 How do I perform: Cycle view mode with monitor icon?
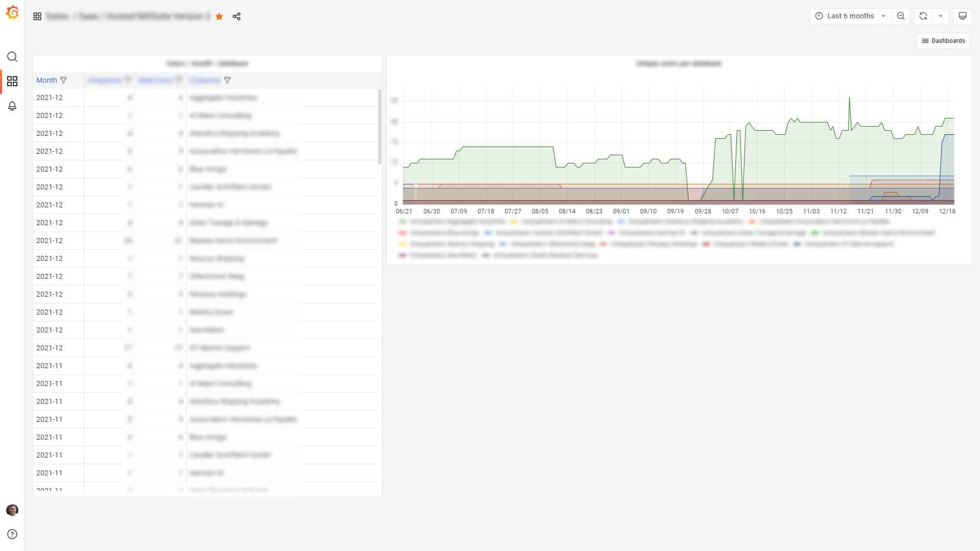pyautogui.click(x=962, y=16)
